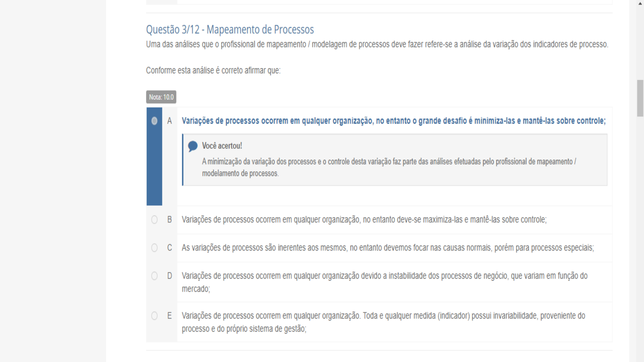
Task: Click the 'Você acertou!' feedback title
Action: click(222, 146)
